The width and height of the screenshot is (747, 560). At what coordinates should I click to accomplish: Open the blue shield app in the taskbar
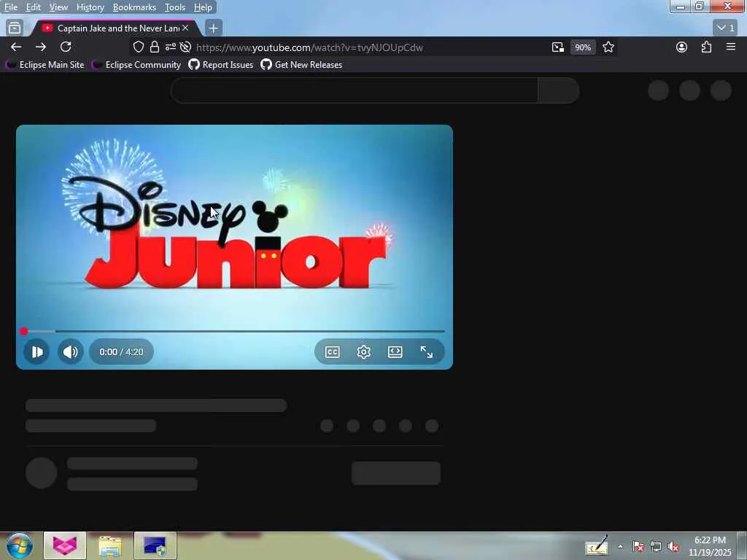(155, 545)
